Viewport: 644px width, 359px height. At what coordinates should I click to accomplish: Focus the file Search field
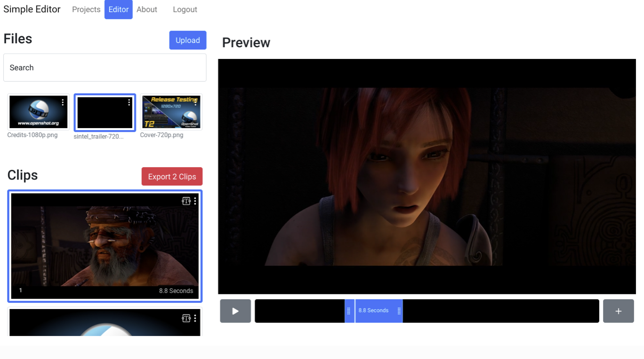click(x=105, y=67)
